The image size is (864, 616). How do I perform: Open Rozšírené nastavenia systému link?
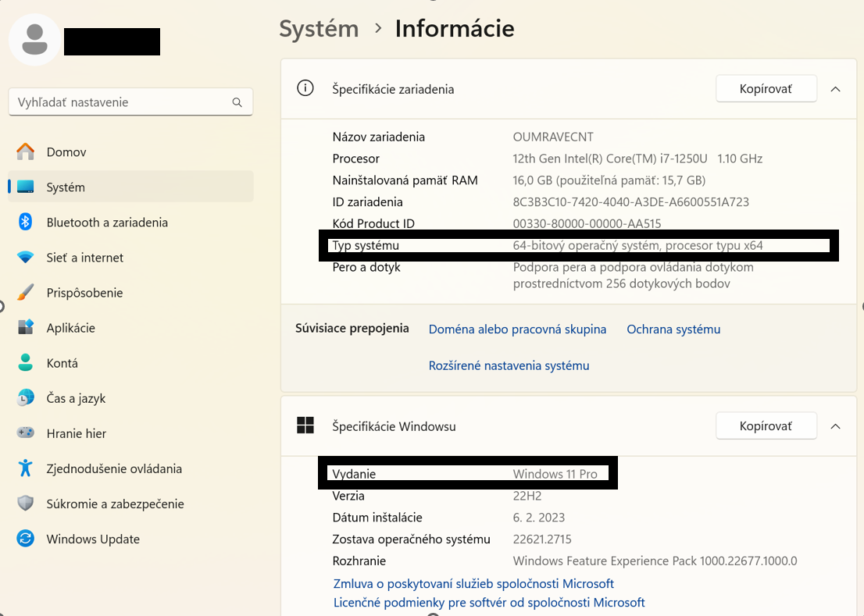pyautogui.click(x=509, y=365)
